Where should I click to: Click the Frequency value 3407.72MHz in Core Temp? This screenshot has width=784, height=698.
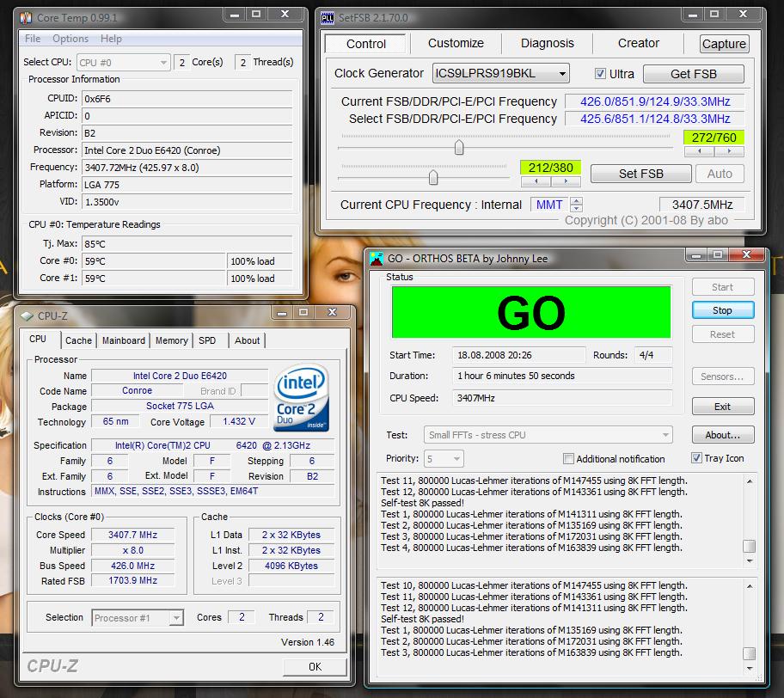(187, 168)
